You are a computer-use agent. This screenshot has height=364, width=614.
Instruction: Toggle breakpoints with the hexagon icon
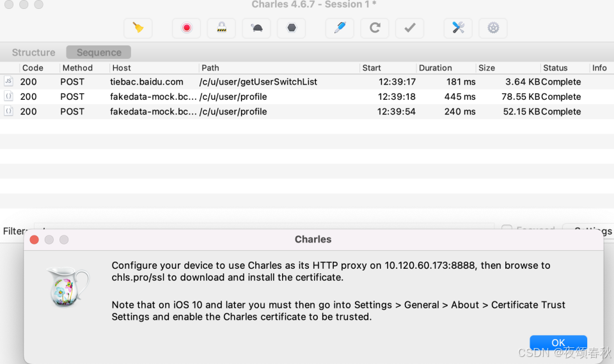292,28
